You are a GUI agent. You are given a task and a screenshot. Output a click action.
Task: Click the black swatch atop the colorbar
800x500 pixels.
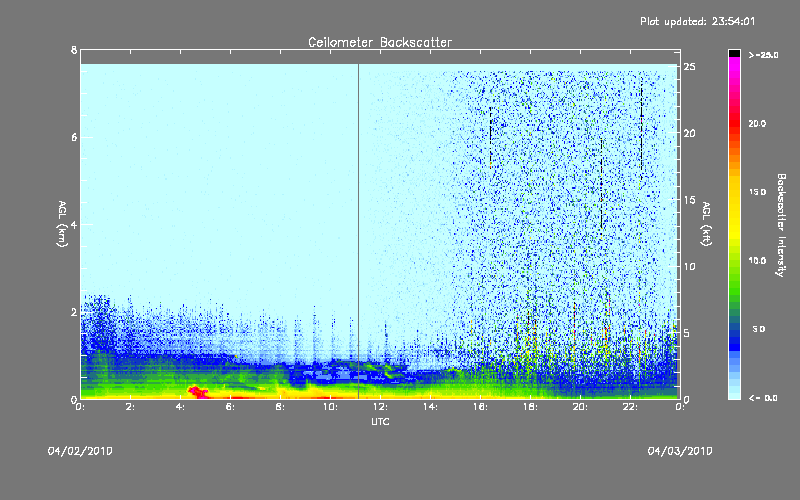point(734,53)
